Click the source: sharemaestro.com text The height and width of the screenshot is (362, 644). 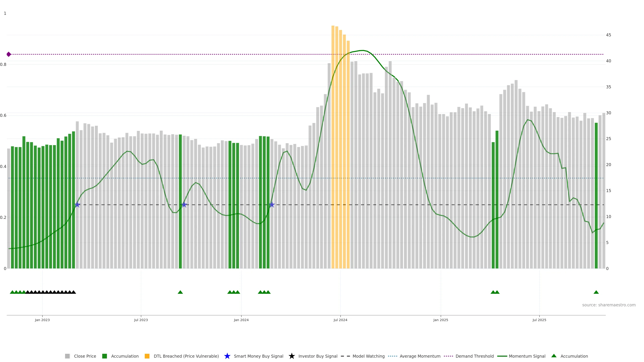pos(609,305)
